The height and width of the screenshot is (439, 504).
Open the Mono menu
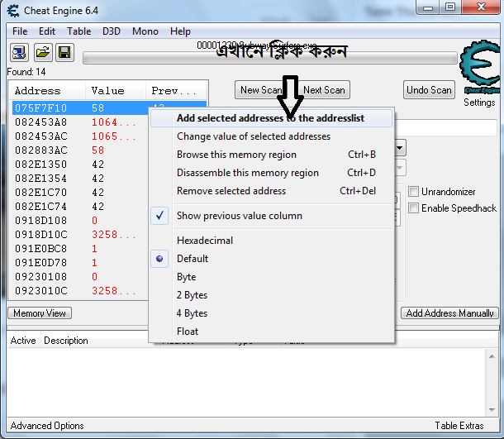click(x=145, y=31)
